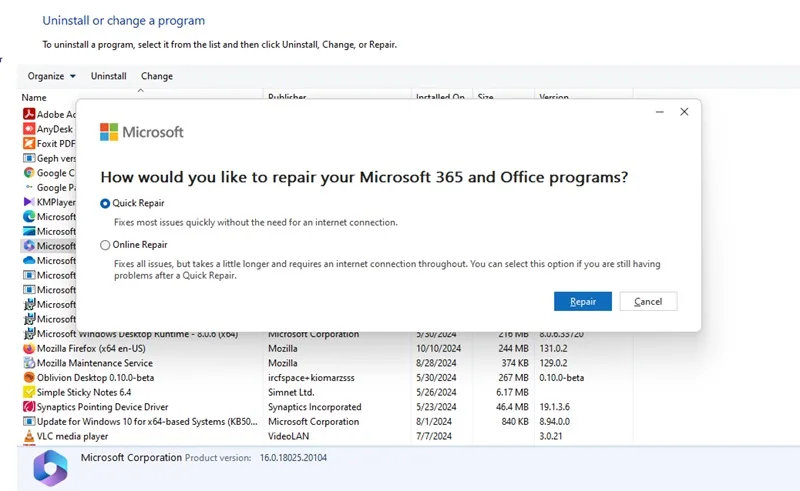Image resolution: width=800 pixels, height=491 pixels.
Task: Select the Foxit PDF icon in list
Action: click(x=29, y=143)
